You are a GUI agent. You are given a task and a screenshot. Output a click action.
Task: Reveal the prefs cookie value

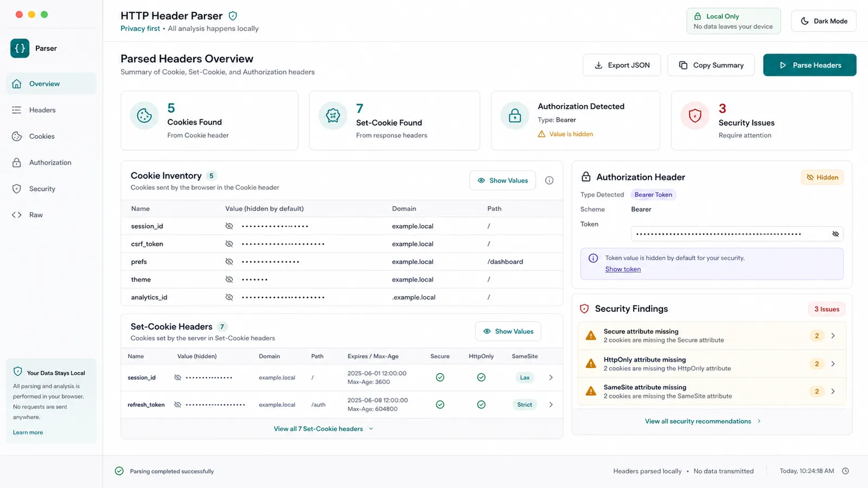tap(229, 262)
